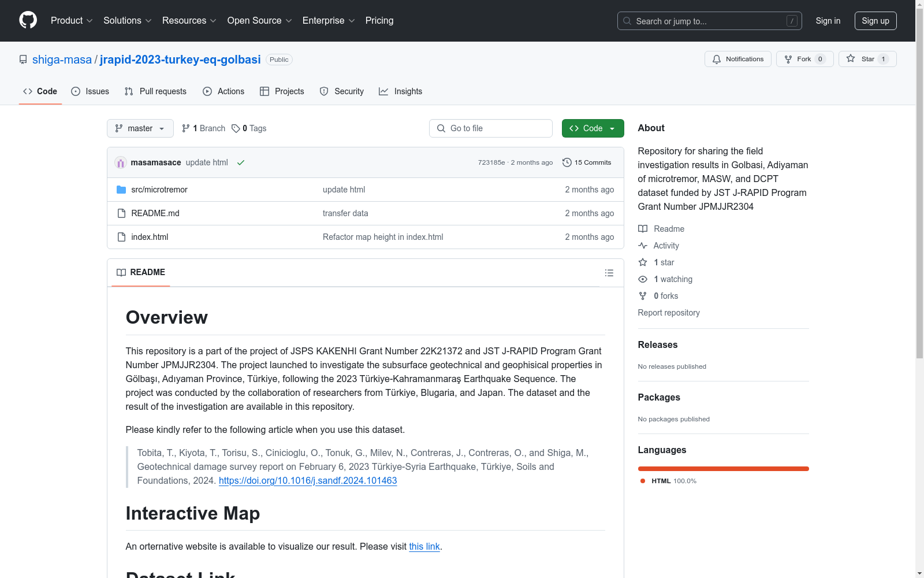This screenshot has height=578, width=924.
Task: Focus the Go to file input
Action: click(x=491, y=128)
